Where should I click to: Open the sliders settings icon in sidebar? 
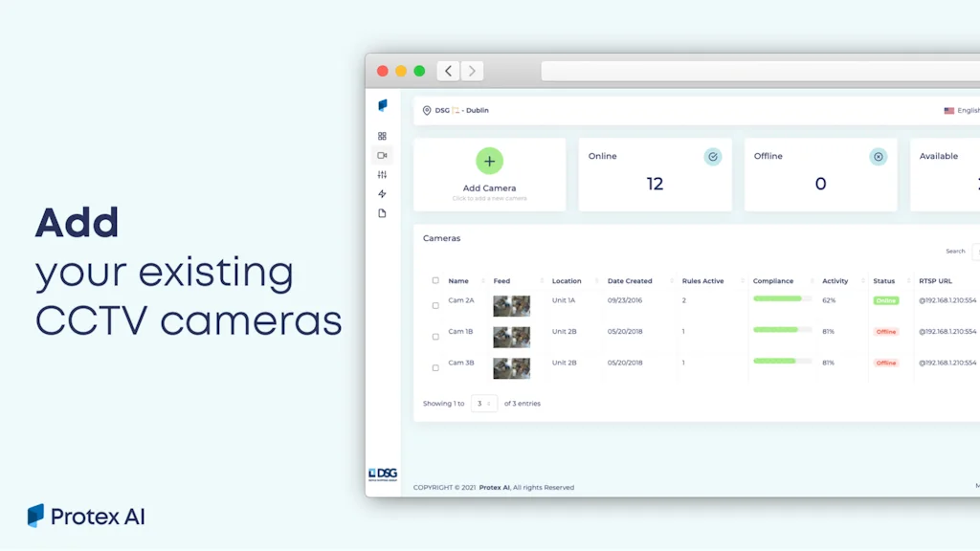[382, 175]
